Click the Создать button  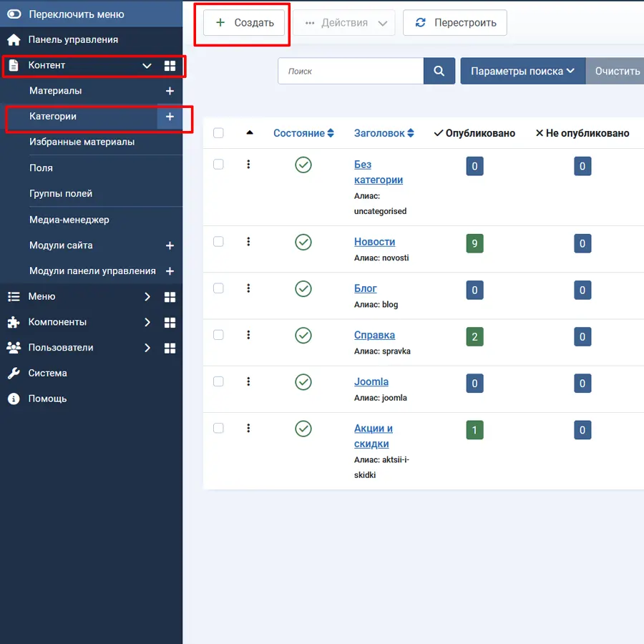(244, 23)
